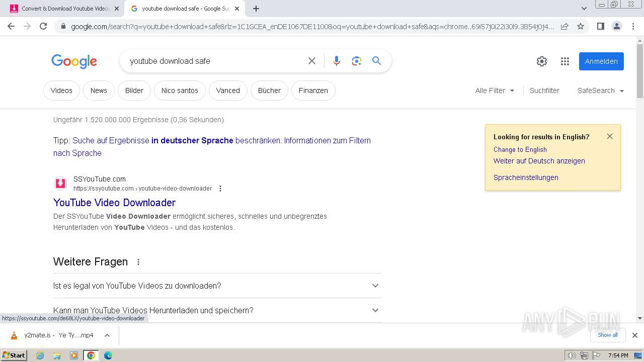Bookmark this page with star icon
Image resolution: width=644 pixels, height=362 pixels.
tap(581, 26)
